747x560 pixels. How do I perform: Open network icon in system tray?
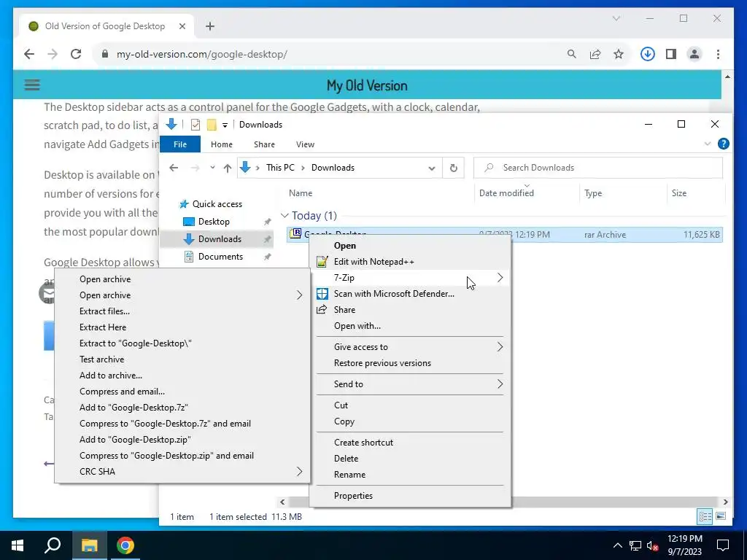pyautogui.click(x=635, y=545)
